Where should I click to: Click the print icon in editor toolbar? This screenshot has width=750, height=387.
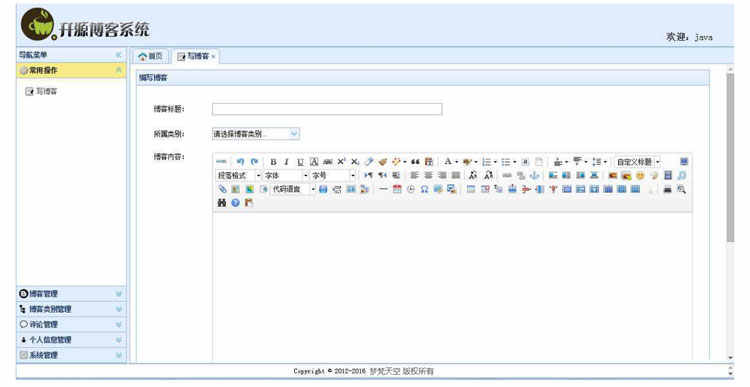tap(667, 189)
